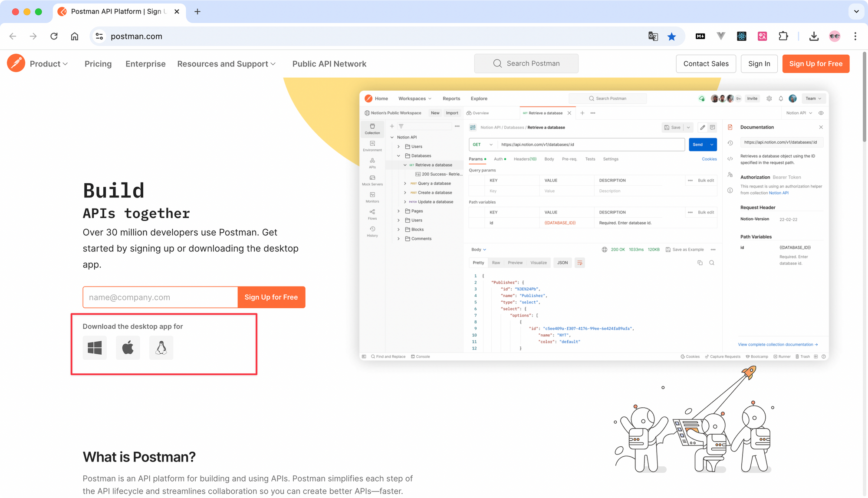
Task: Click the Flows icon in sidebar
Action: (372, 214)
